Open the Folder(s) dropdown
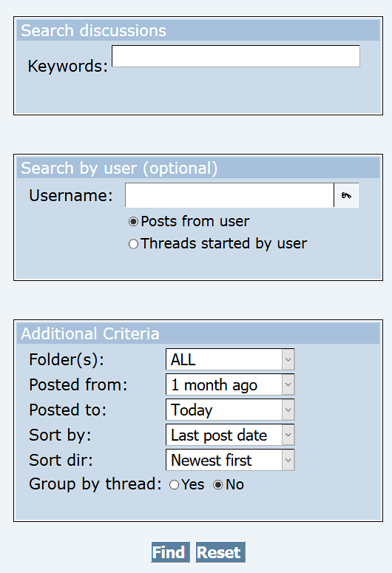This screenshot has height=573, width=392. pyautogui.click(x=230, y=359)
